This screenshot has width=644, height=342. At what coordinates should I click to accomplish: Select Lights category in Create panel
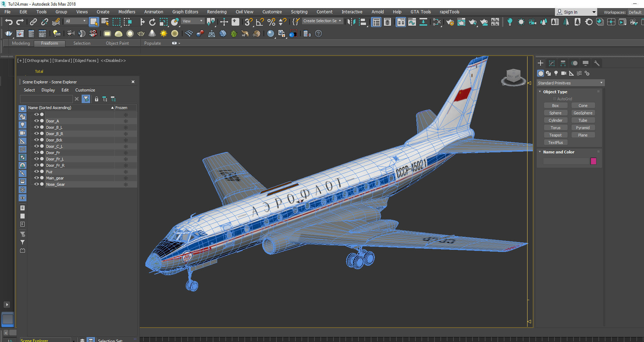tap(556, 73)
